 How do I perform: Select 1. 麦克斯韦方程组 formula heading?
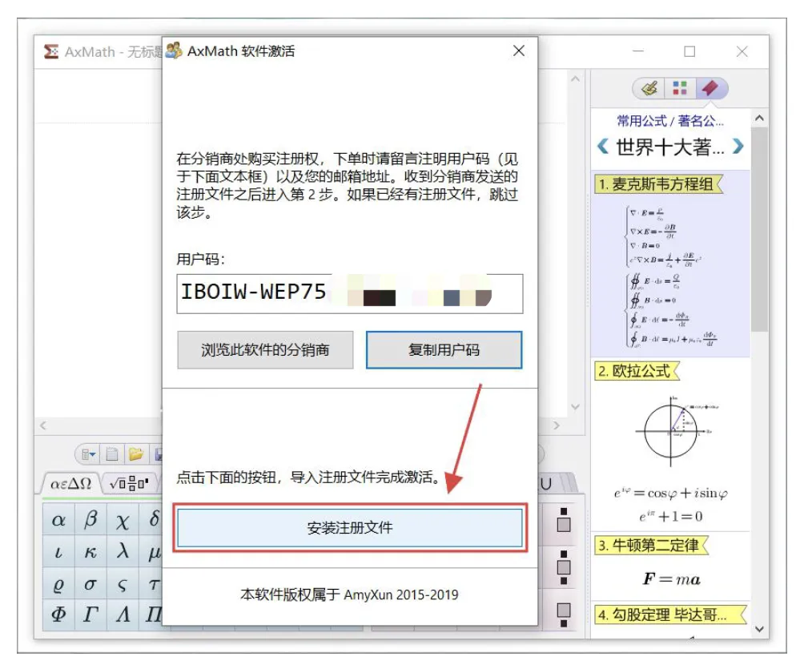(x=657, y=184)
